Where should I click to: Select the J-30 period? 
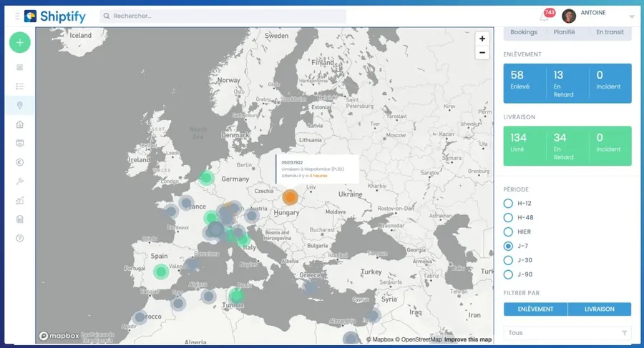click(x=508, y=260)
